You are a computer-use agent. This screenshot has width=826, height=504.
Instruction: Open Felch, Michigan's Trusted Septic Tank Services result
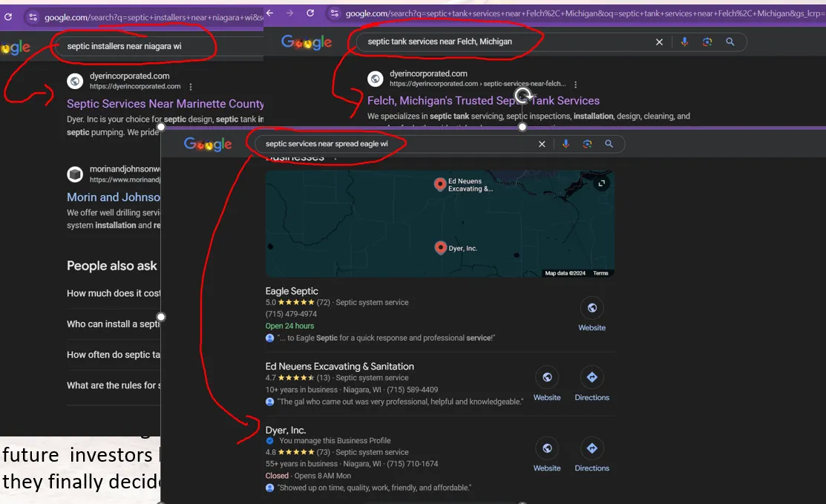point(483,101)
